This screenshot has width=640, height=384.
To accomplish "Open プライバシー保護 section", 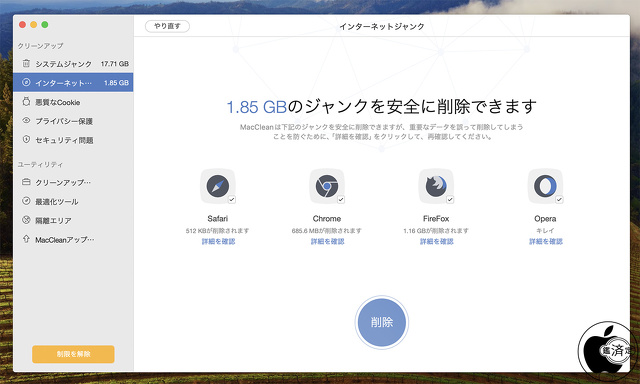I will click(73, 121).
